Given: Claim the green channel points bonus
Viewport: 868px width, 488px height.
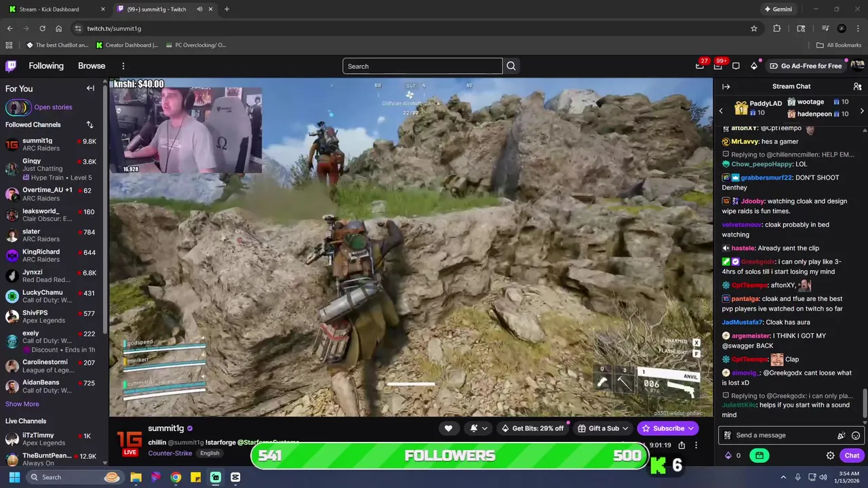Looking at the screenshot, I should pyautogui.click(x=759, y=455).
